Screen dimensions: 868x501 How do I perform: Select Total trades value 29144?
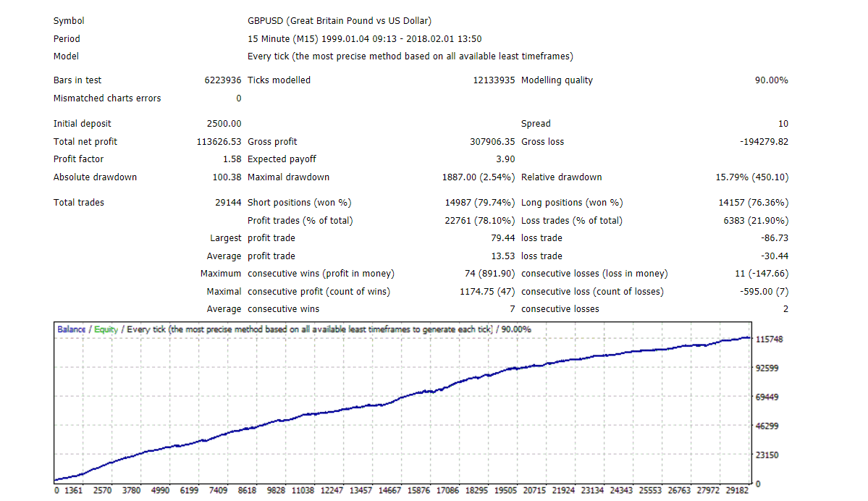pyautogui.click(x=228, y=203)
